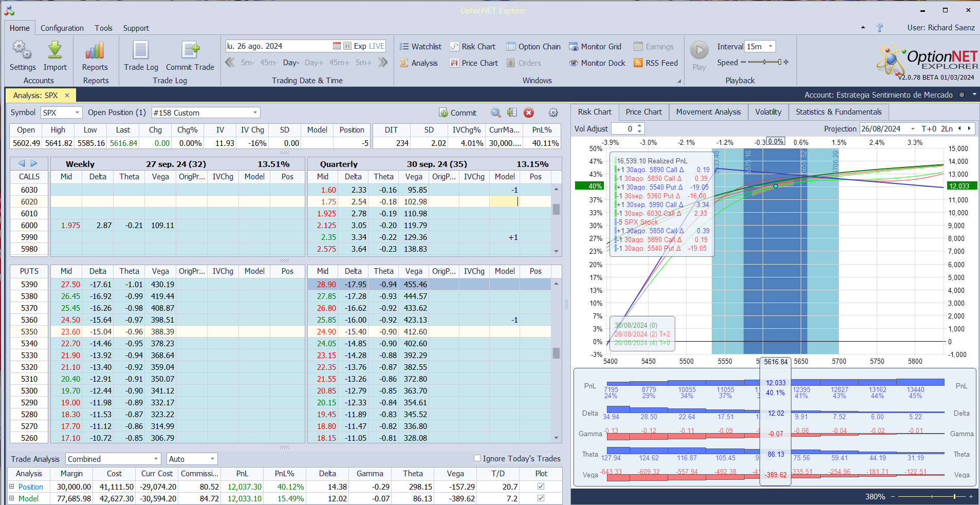
Task: Toggle the Position row Plot checkbox
Action: [541, 487]
